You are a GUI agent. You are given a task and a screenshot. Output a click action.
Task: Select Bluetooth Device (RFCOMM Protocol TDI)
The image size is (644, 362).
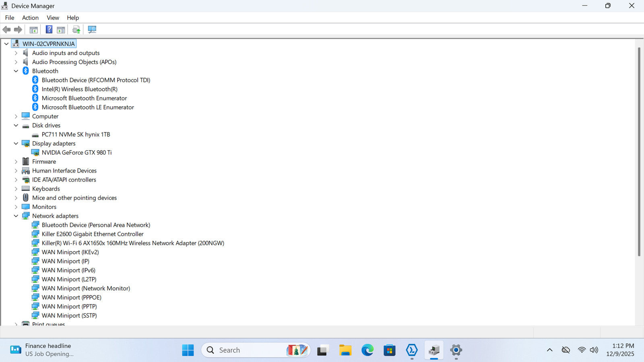(x=96, y=80)
